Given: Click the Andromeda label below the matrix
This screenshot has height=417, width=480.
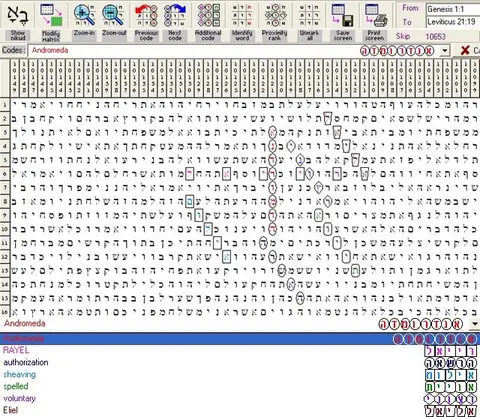Looking at the screenshot, I should click(x=25, y=323).
